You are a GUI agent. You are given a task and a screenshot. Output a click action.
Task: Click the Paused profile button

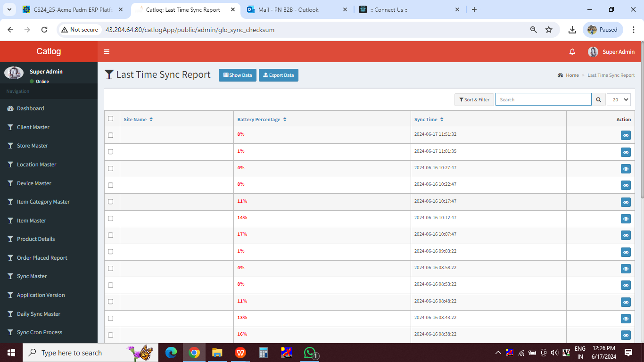(603, 30)
